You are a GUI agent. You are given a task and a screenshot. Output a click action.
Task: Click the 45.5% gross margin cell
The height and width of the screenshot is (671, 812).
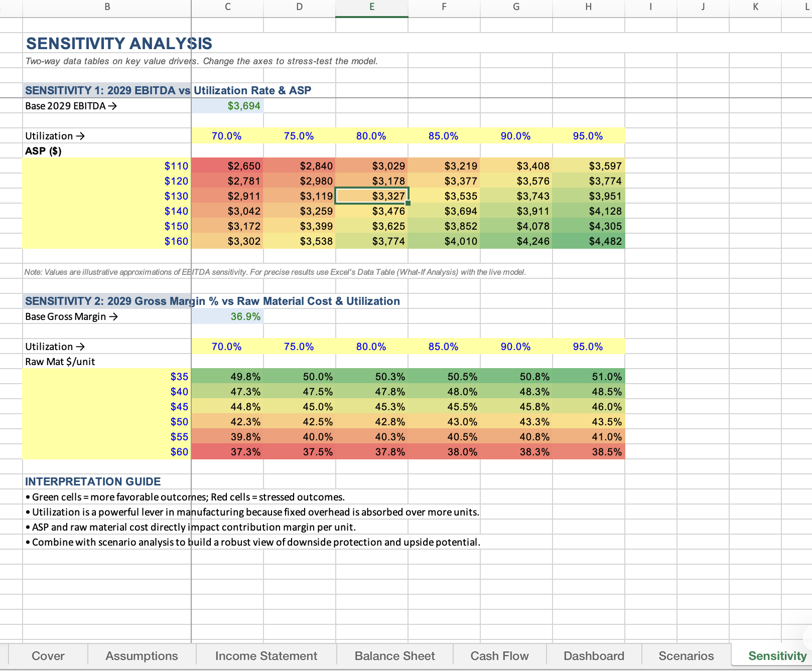444,407
